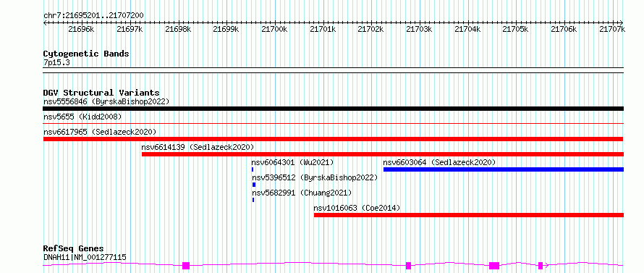
Task: Open nsv1016063 (Coe2014) label
Action: coord(357,208)
